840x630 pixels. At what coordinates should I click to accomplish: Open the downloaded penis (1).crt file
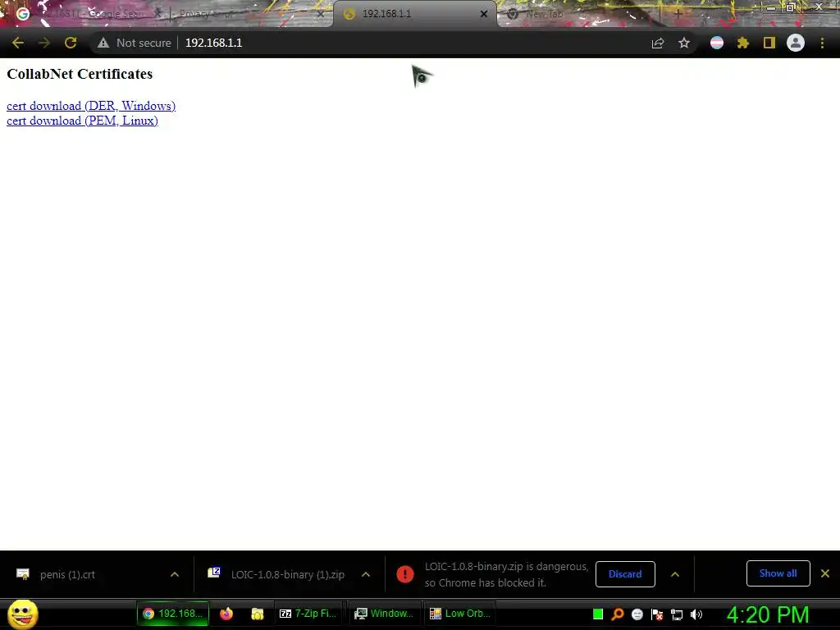pyautogui.click(x=67, y=574)
